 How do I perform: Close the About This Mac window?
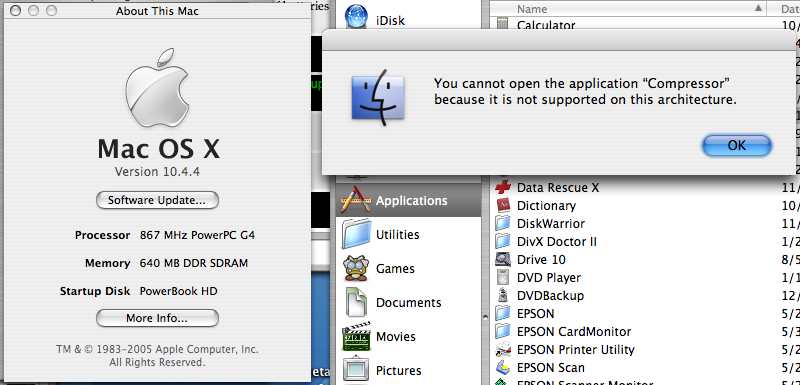pos(15,10)
